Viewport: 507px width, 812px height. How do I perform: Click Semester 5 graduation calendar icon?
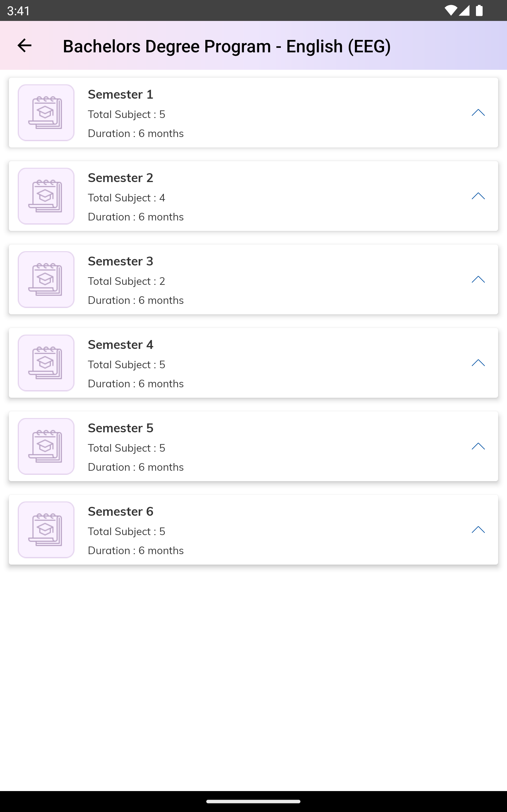[46, 446]
